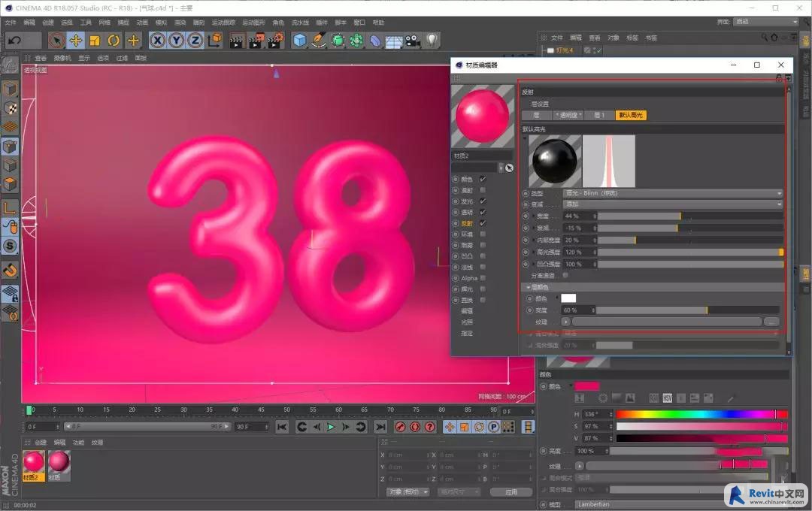
Task: Toggle the P parameter key icon
Action: click(x=493, y=427)
